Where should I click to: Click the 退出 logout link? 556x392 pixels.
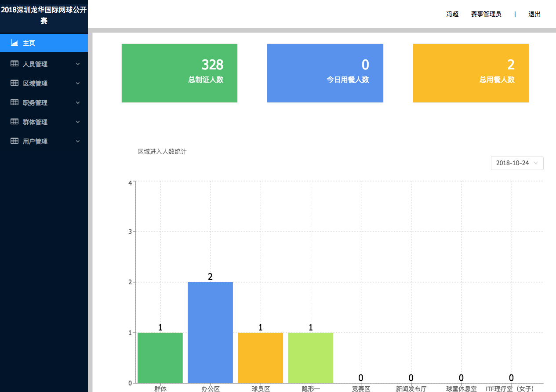[x=534, y=14]
